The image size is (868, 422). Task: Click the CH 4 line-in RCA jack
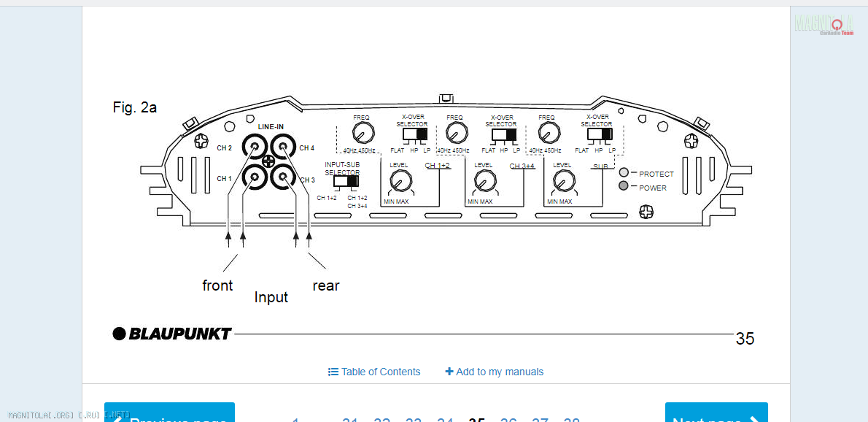284,147
